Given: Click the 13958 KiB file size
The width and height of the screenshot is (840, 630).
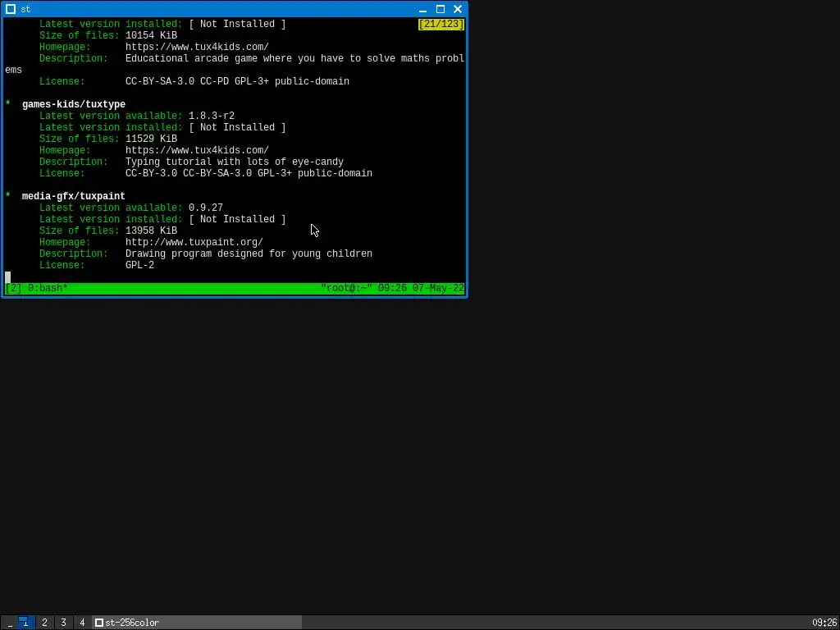Looking at the screenshot, I should pos(151,231).
